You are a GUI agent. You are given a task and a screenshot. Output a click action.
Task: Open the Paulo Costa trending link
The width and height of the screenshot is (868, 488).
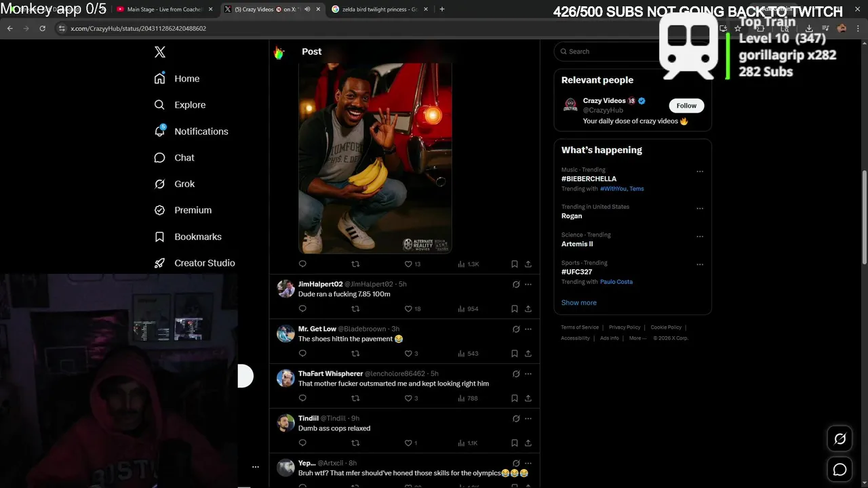pyautogui.click(x=616, y=282)
